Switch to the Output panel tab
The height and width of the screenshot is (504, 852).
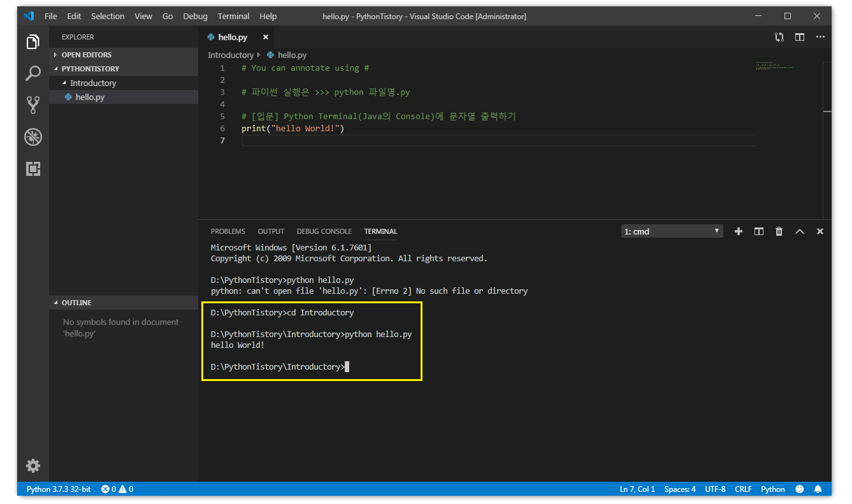click(x=271, y=231)
